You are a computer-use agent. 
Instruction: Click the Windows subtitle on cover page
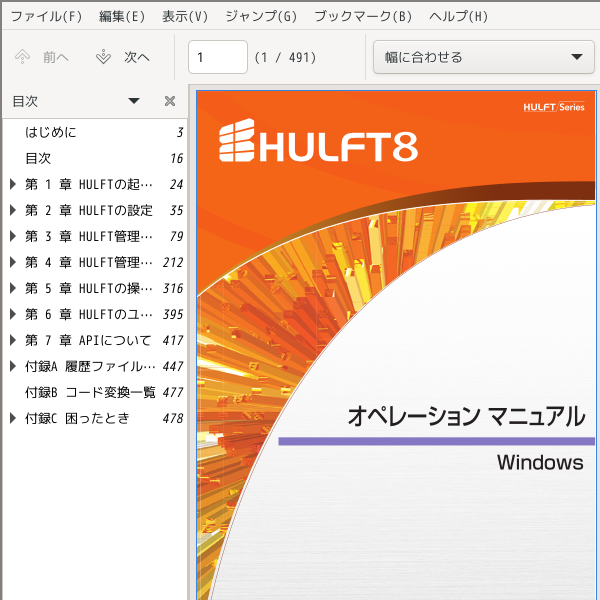point(540,462)
